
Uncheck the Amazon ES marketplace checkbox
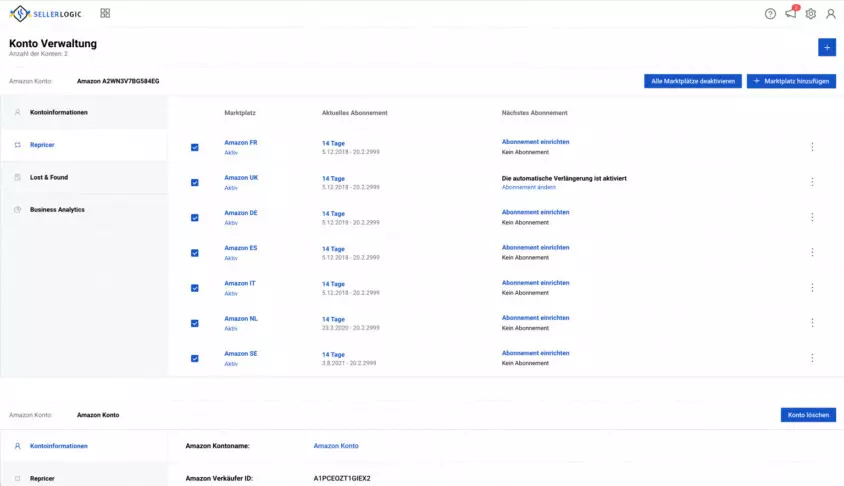point(195,253)
